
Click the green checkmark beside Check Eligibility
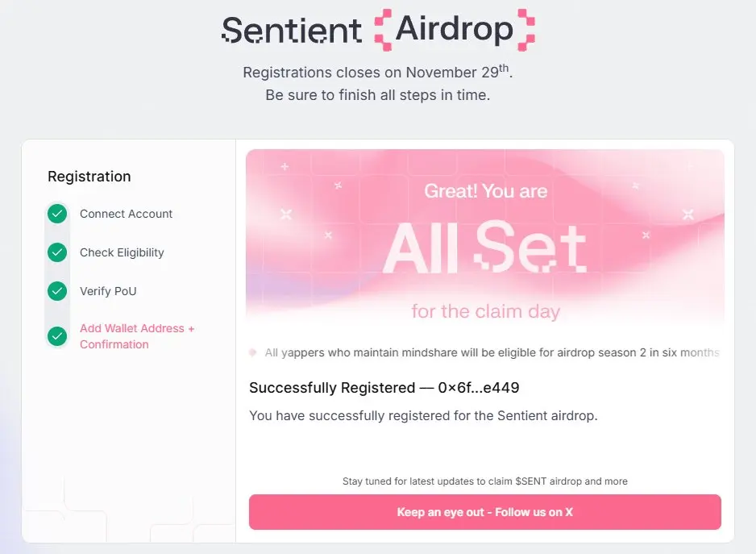[x=56, y=252]
